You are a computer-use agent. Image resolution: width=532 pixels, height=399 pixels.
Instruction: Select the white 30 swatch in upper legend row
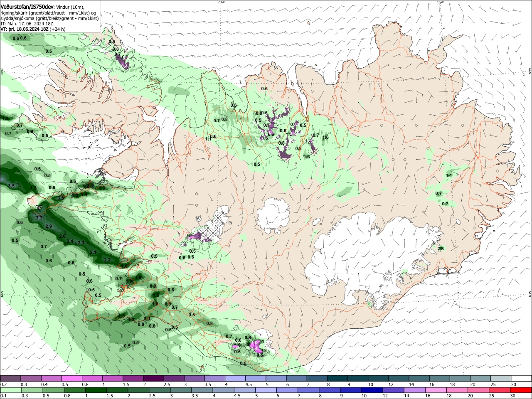tap(521, 379)
